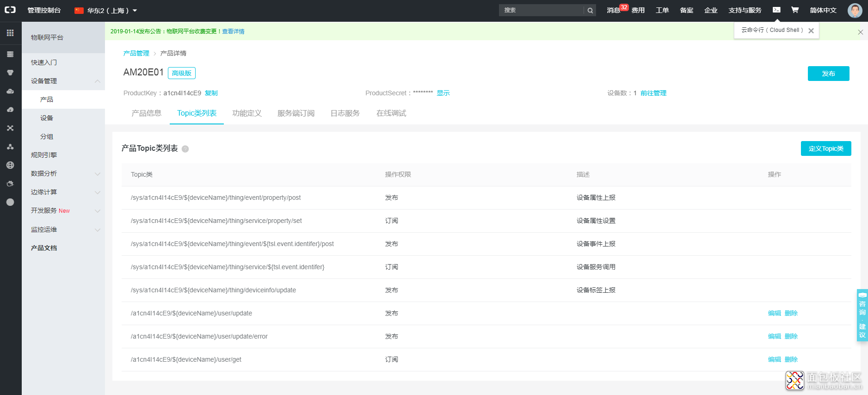Expand the 开发服务 menu section
Image resolution: width=868 pixels, height=395 pixels.
[x=98, y=210]
